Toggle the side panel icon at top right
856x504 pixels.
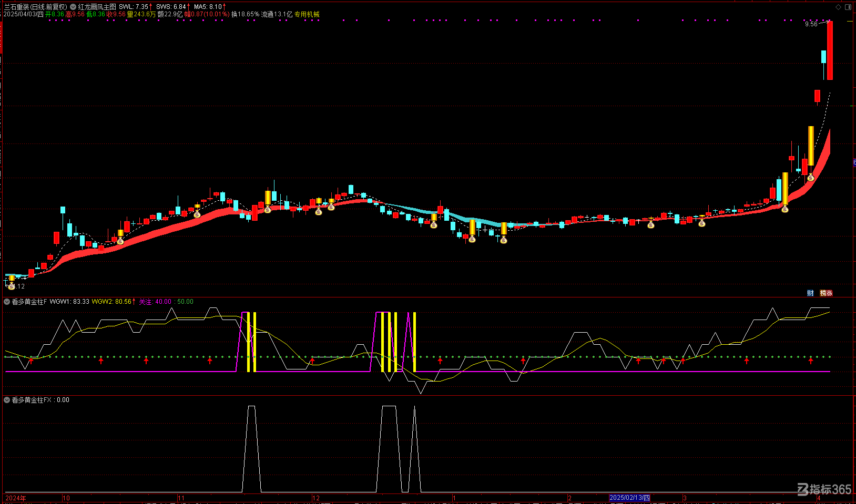[848, 7]
